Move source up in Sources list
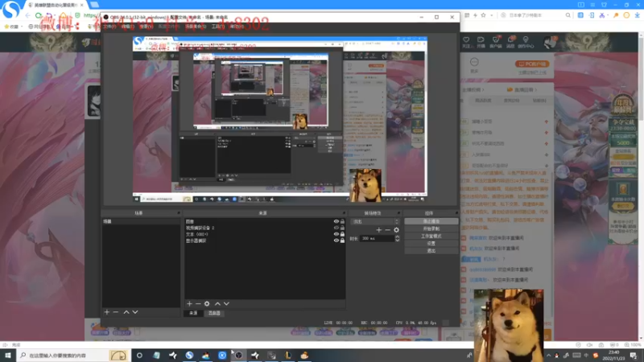The height and width of the screenshot is (362, 644). click(217, 304)
